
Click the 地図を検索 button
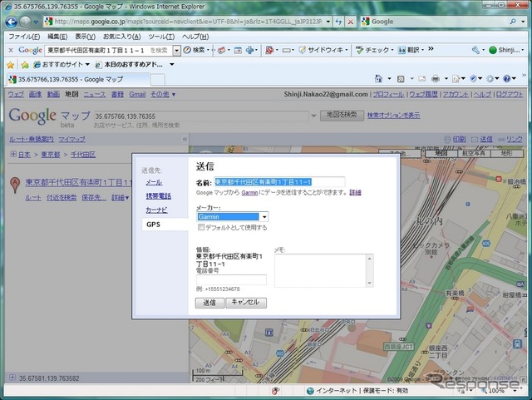(342, 115)
